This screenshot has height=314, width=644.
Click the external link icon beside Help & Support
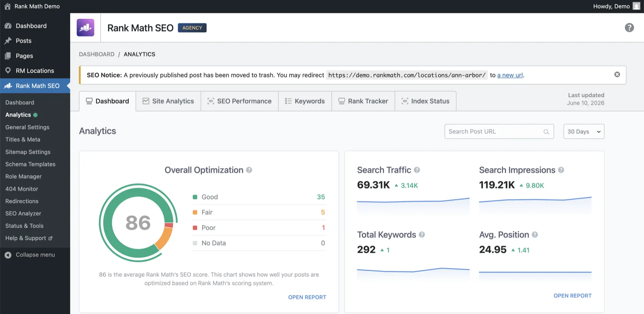pyautogui.click(x=50, y=238)
